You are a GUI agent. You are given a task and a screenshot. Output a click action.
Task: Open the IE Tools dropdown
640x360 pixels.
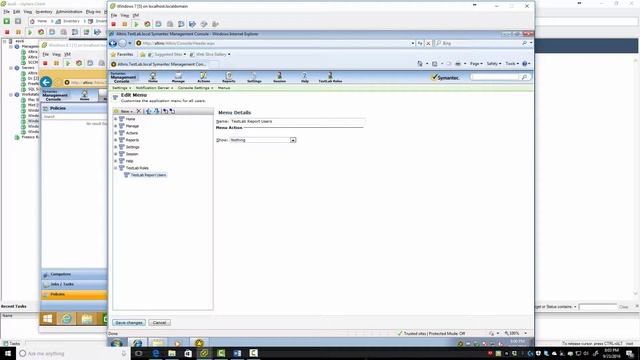512,64
